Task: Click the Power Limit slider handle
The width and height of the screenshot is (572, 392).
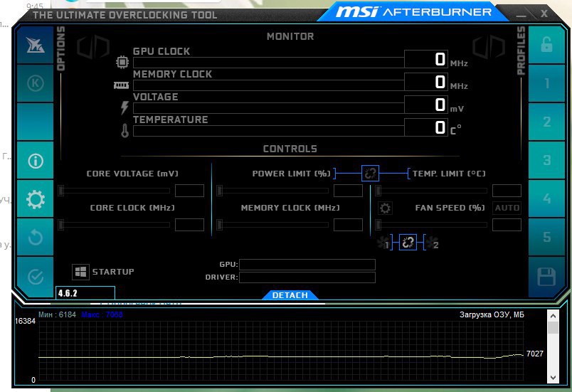Action: click(x=219, y=191)
